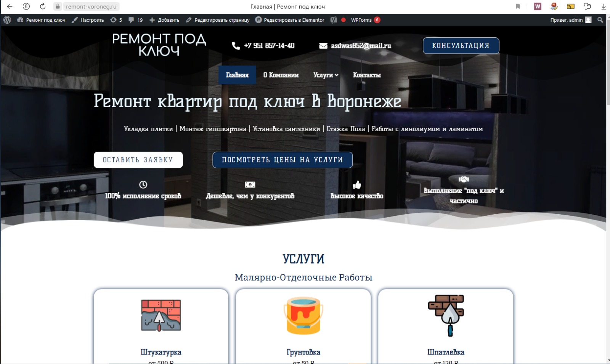Open the WordPress logo menu

coord(7,20)
